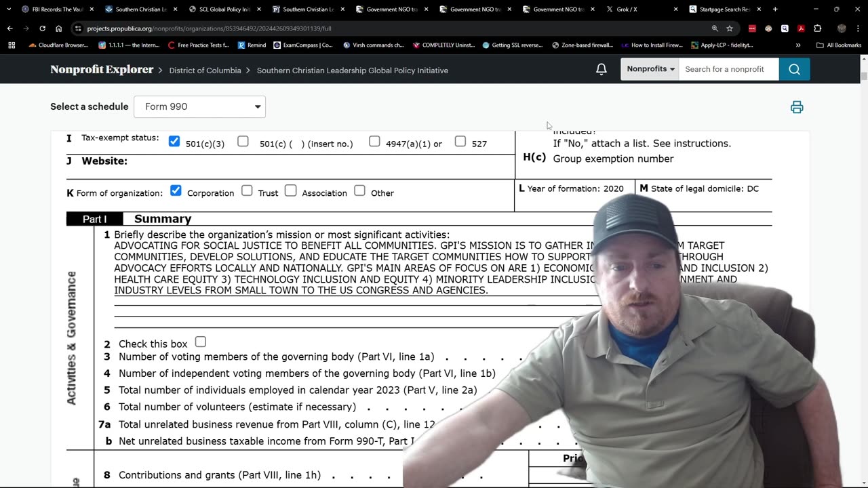Open Getting SSL reverse bookmark
The width and height of the screenshot is (868, 488).
[x=513, y=45]
